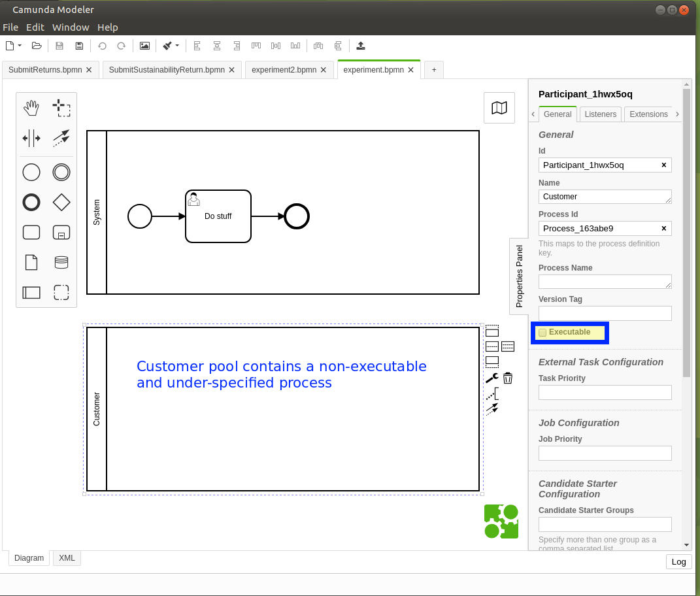700x596 pixels.
Task: Open the wrench tool on Customer pool
Action: pos(492,378)
